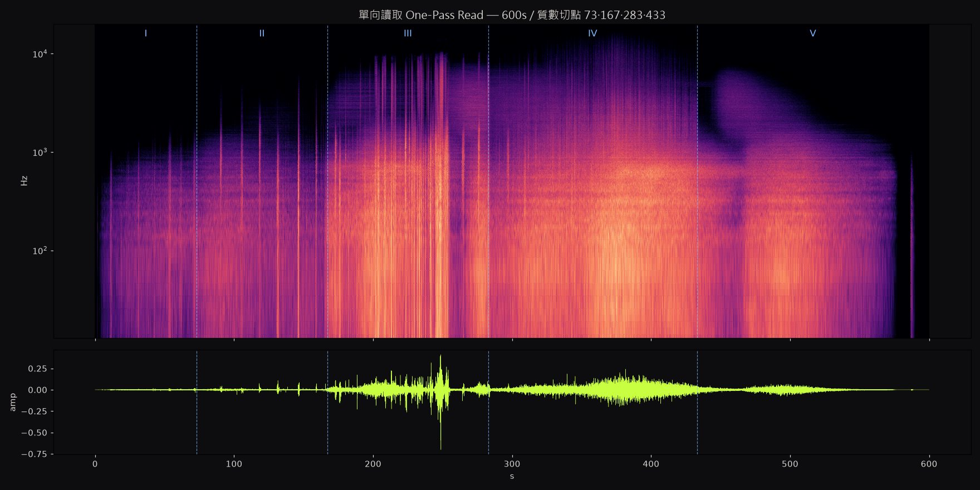Select section label II at top
Screen dimensions: 980x490
coord(262,33)
